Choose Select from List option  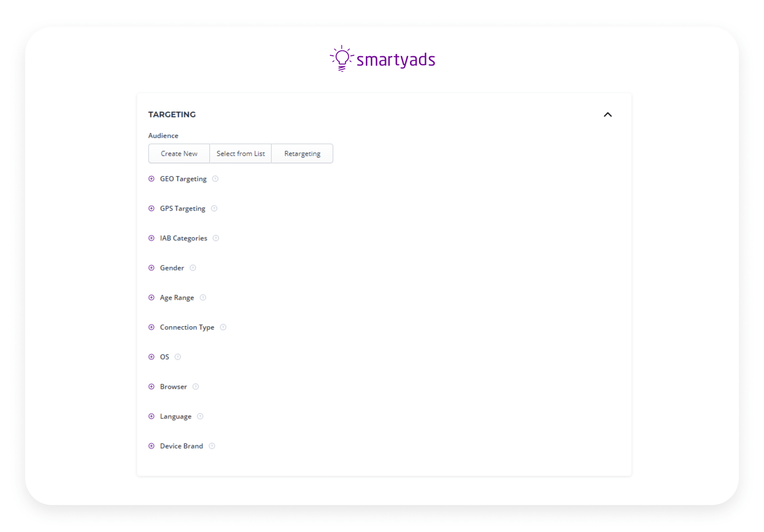pos(240,153)
